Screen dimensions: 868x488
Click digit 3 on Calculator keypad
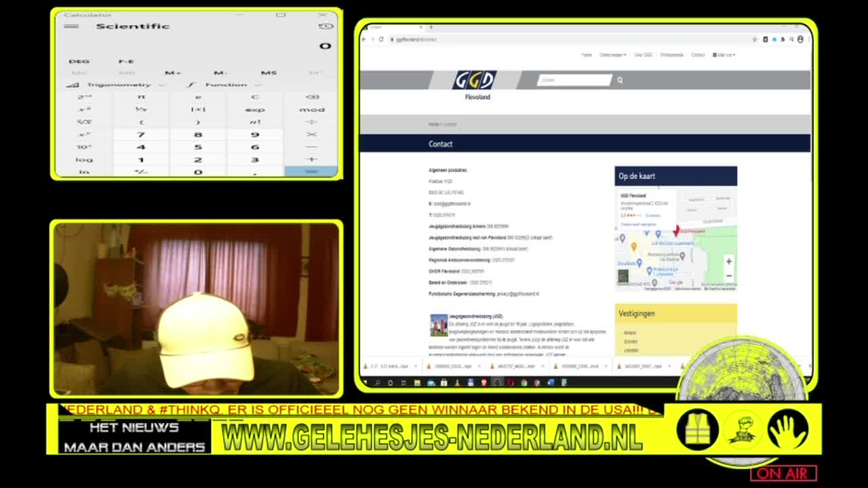pos(255,159)
